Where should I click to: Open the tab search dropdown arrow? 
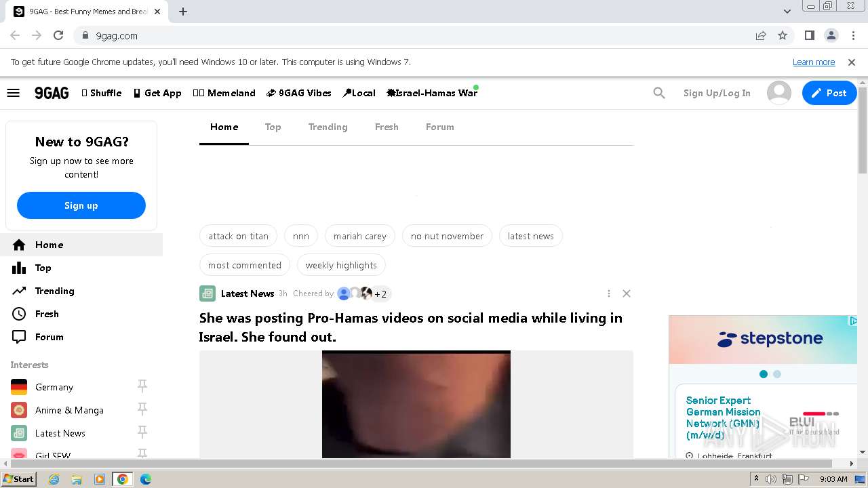(x=787, y=12)
